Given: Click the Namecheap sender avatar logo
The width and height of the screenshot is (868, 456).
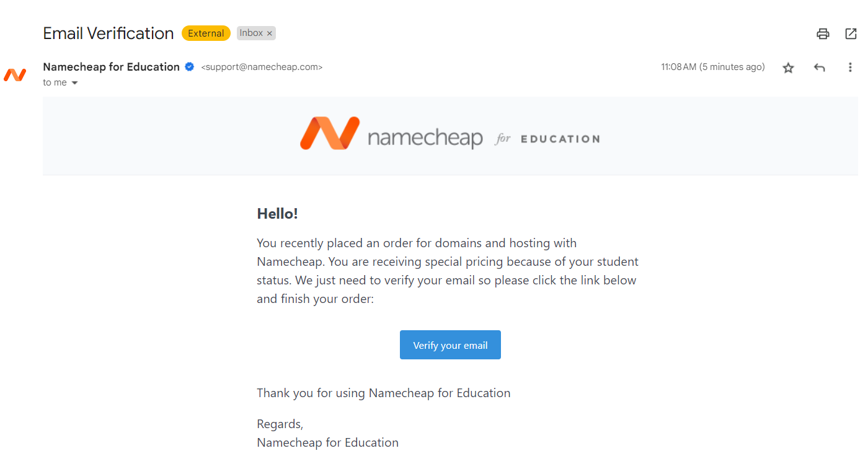Looking at the screenshot, I should pos(15,75).
